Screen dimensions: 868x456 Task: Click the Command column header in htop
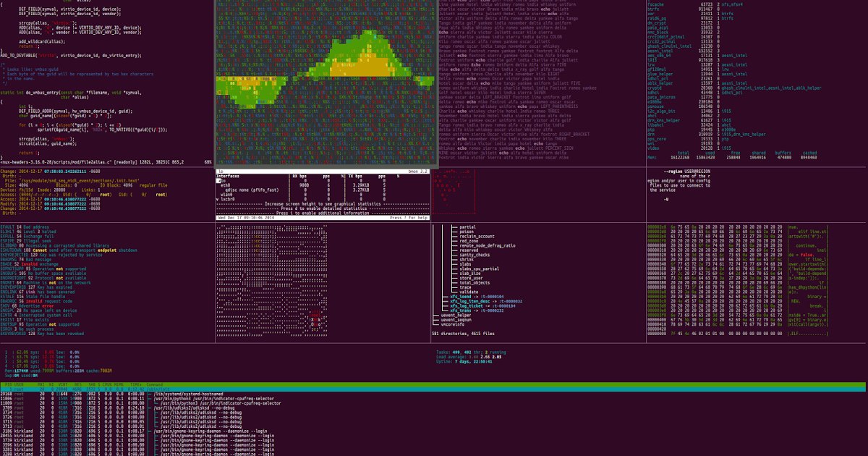154,384
